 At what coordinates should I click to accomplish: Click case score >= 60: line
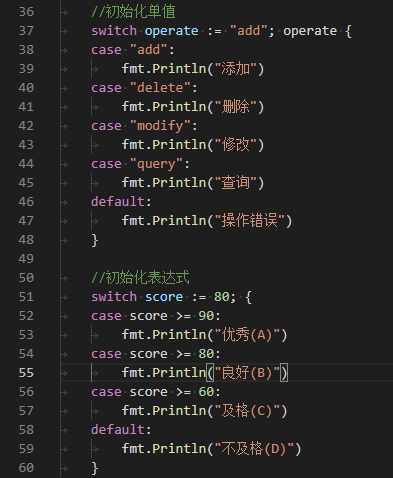pyautogui.click(x=156, y=392)
